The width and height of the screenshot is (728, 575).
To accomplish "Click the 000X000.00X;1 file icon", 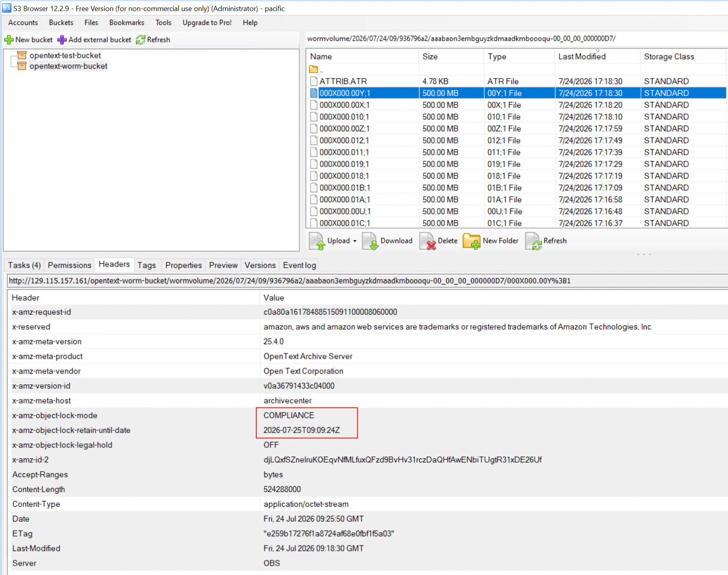I will [314, 105].
